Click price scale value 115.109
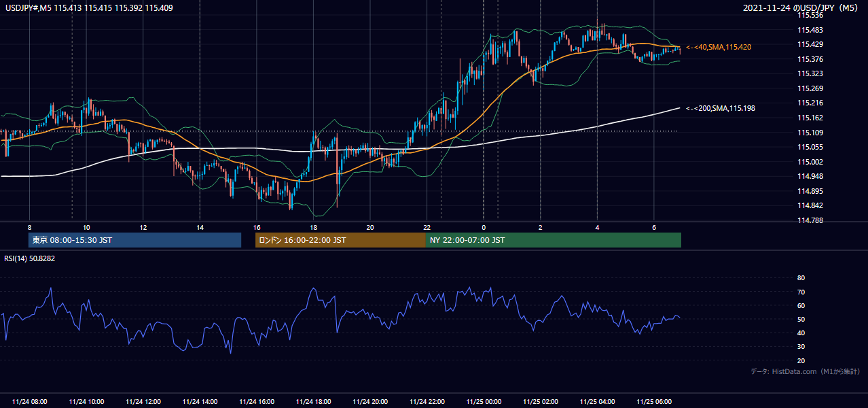 tap(810, 133)
